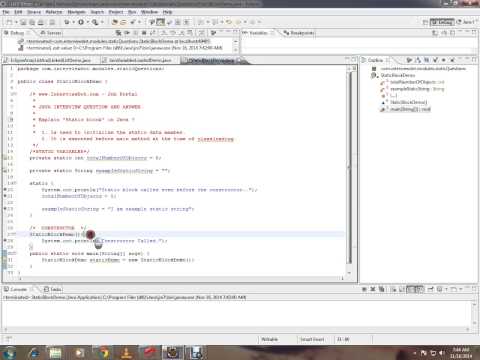Open the Source menu
Screen dimensions: 480x360
coord(34,12)
